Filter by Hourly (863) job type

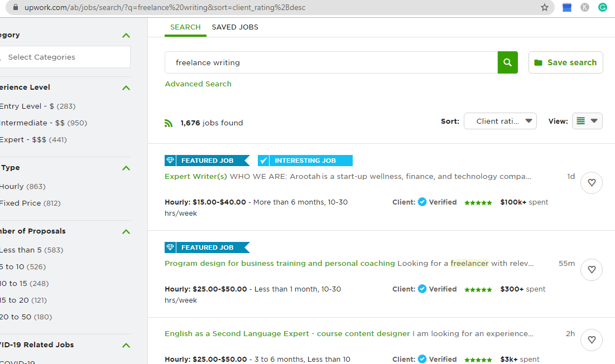pos(23,187)
